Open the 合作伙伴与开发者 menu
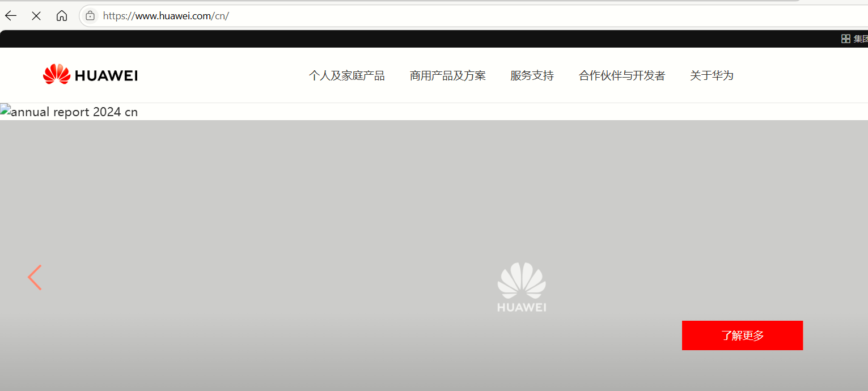 (622, 75)
